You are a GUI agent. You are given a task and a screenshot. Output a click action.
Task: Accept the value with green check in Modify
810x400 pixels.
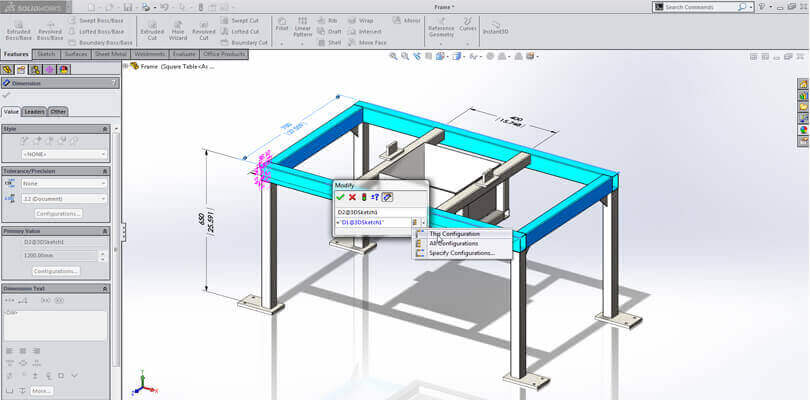click(340, 197)
